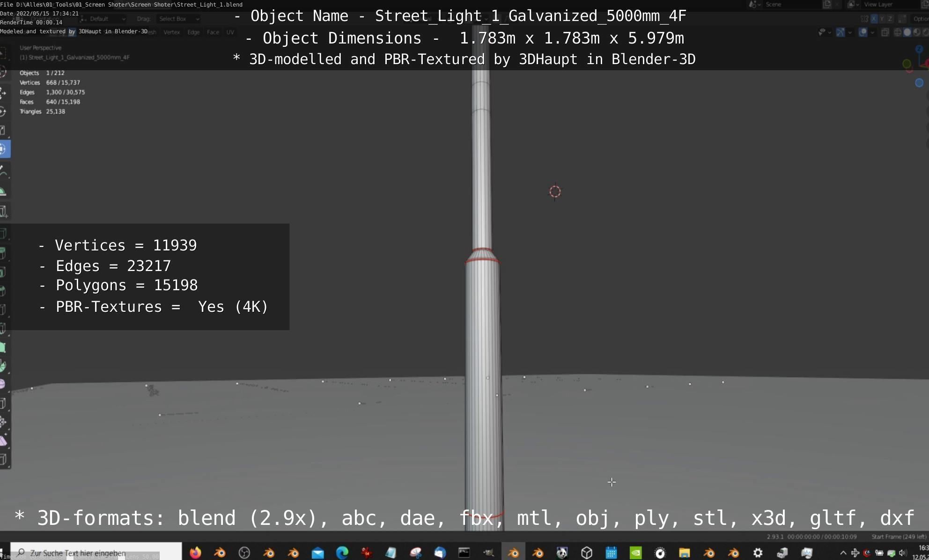Open the Default transform orientation dropdown

103,19
